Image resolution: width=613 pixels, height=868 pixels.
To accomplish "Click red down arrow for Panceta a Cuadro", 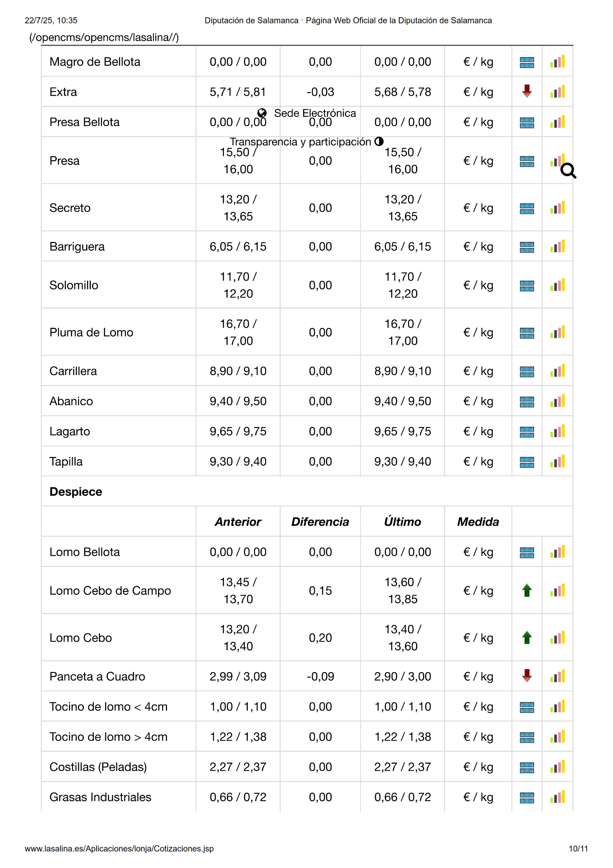I will [527, 676].
